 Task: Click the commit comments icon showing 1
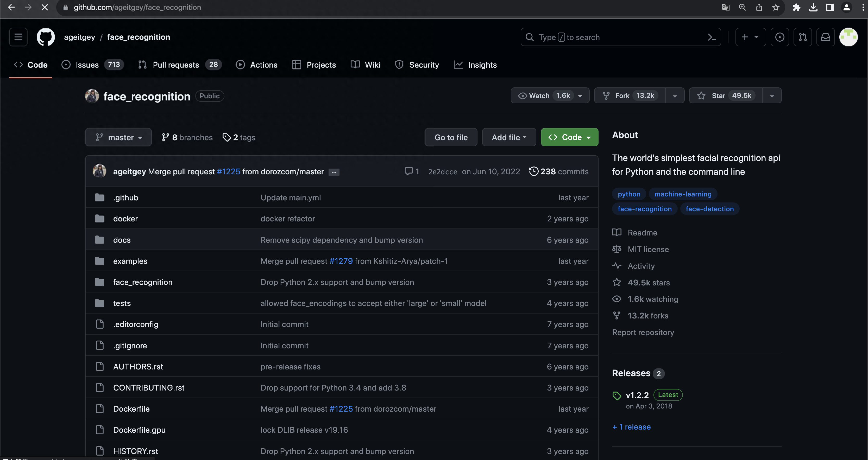[412, 171]
